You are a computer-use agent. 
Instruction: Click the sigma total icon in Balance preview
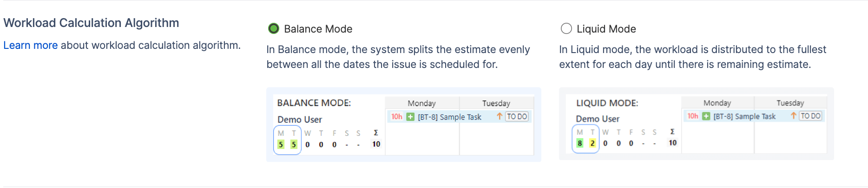376,133
